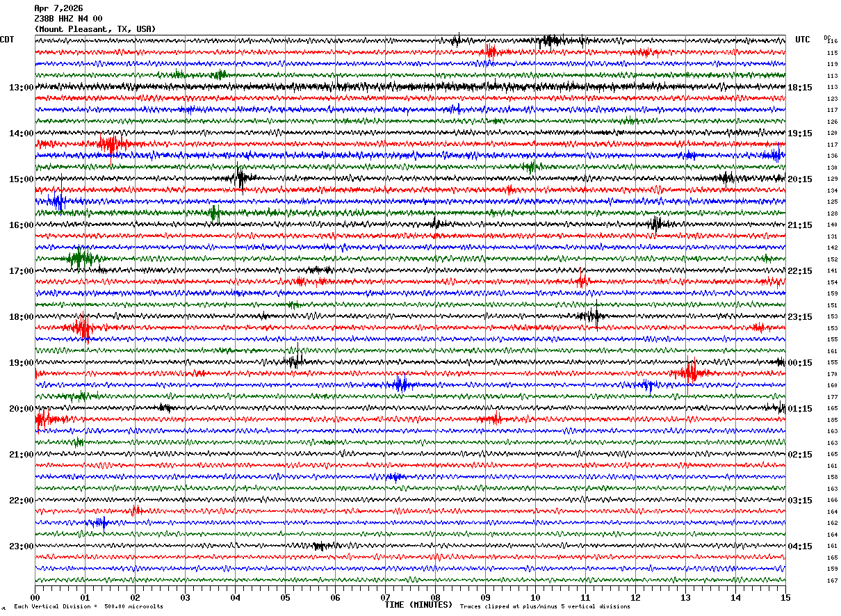Click the 19:00 CDT time label
Screen dimensions: 841x616
click(x=21, y=363)
